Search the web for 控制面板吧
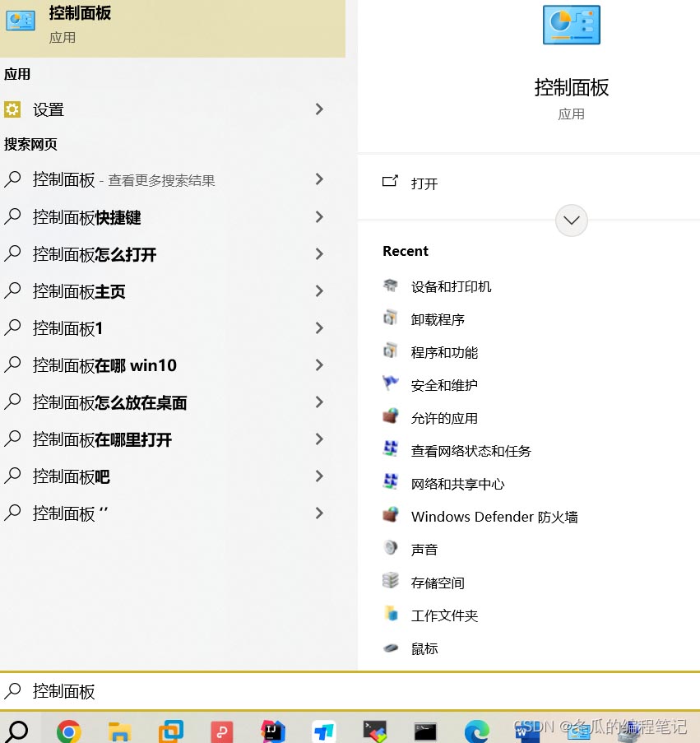Screen dimensions: 700x743 click(71, 476)
